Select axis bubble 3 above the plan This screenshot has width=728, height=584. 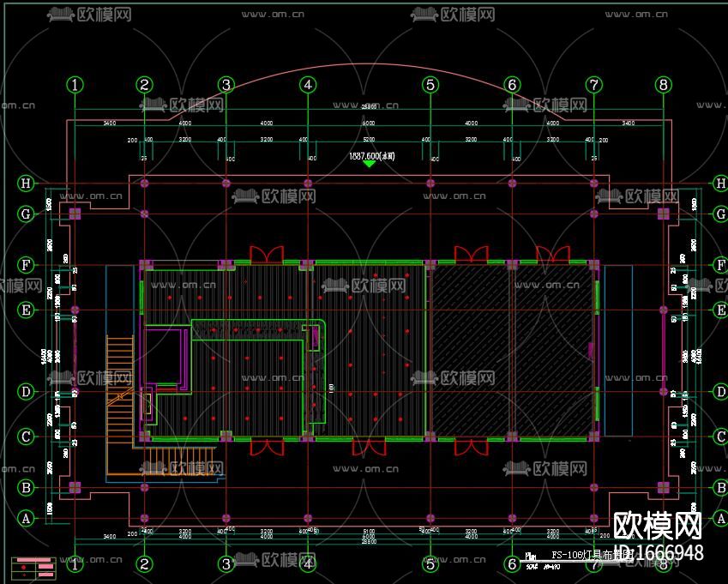point(226,85)
